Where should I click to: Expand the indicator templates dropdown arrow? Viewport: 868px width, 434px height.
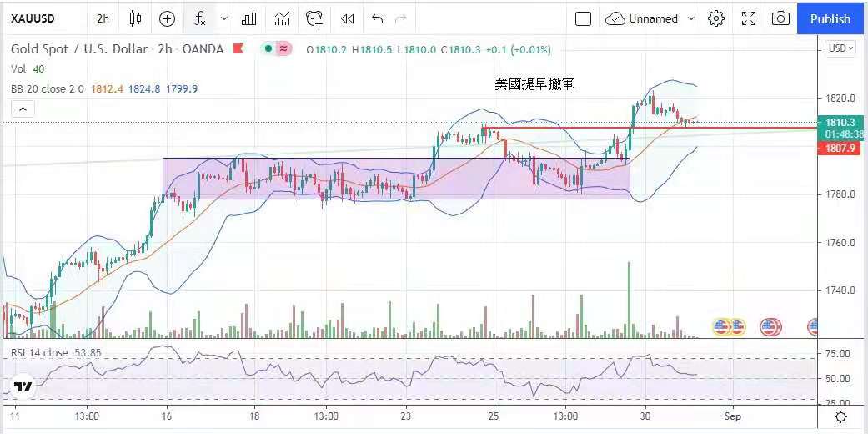(x=223, y=18)
